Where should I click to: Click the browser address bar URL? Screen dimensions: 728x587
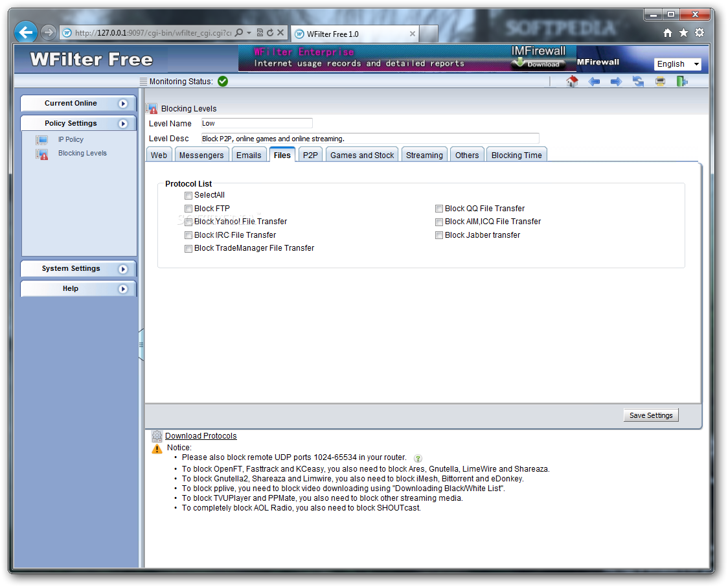click(154, 32)
